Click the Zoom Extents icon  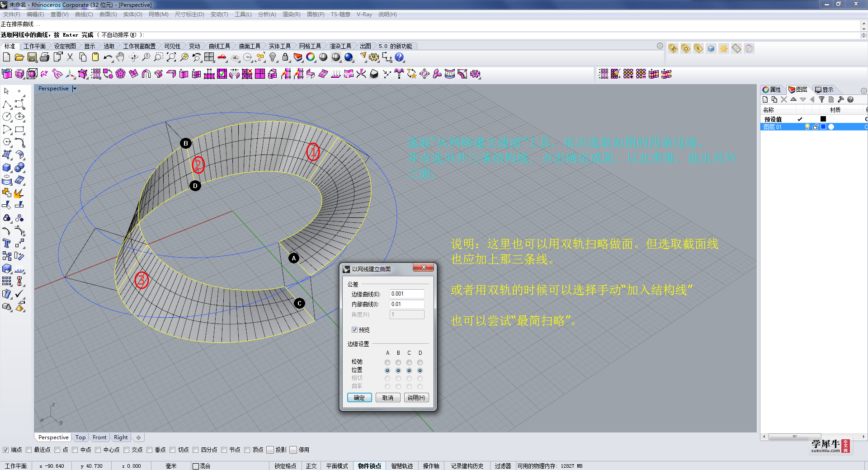[x=171, y=57]
